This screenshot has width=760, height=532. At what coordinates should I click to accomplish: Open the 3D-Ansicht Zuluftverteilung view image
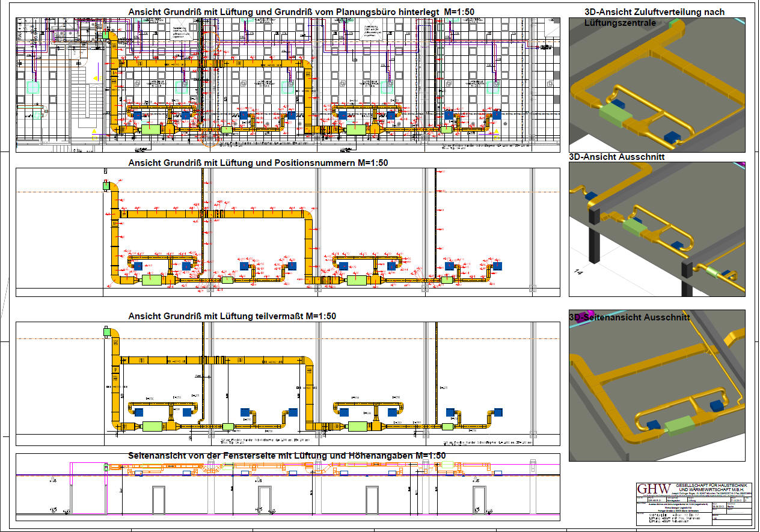point(657,90)
